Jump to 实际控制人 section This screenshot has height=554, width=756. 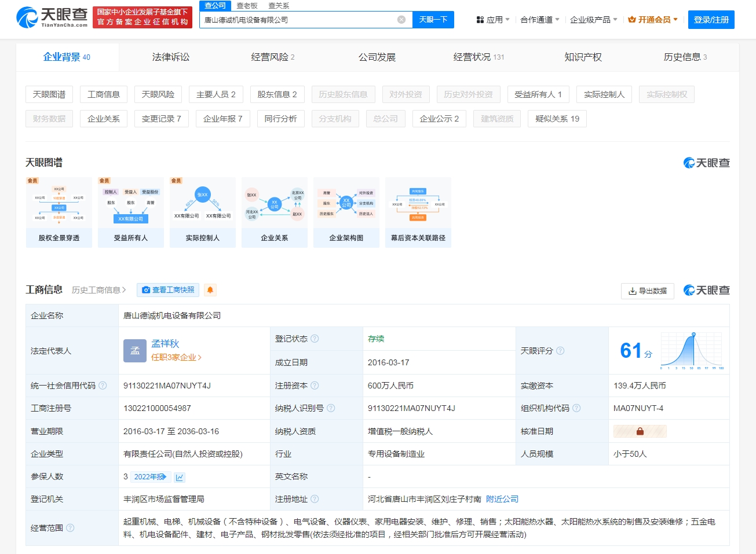click(604, 94)
